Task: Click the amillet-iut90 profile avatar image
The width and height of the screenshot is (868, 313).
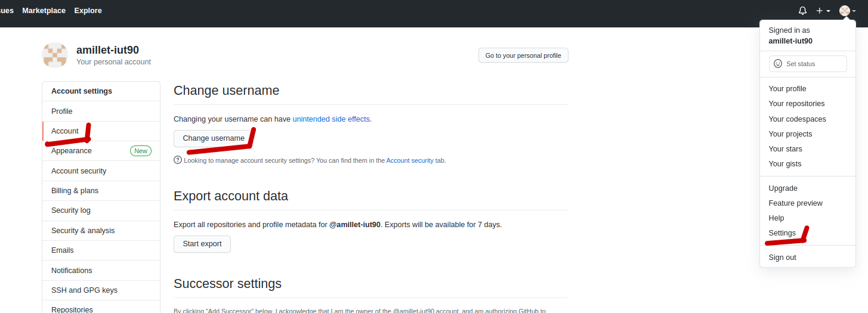Action: coord(55,55)
